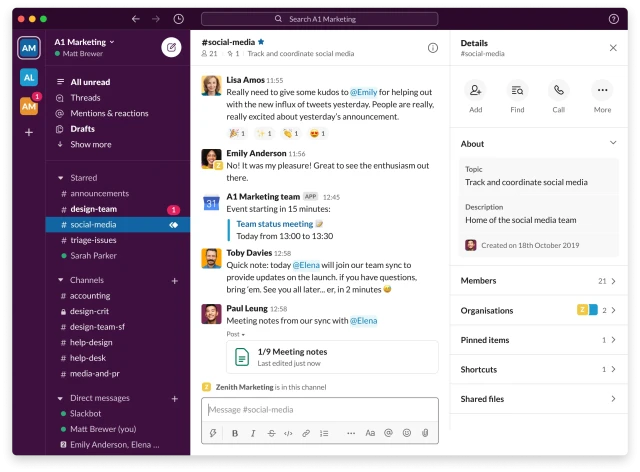
Task: Collapse the About section chevron
Action: (613, 144)
